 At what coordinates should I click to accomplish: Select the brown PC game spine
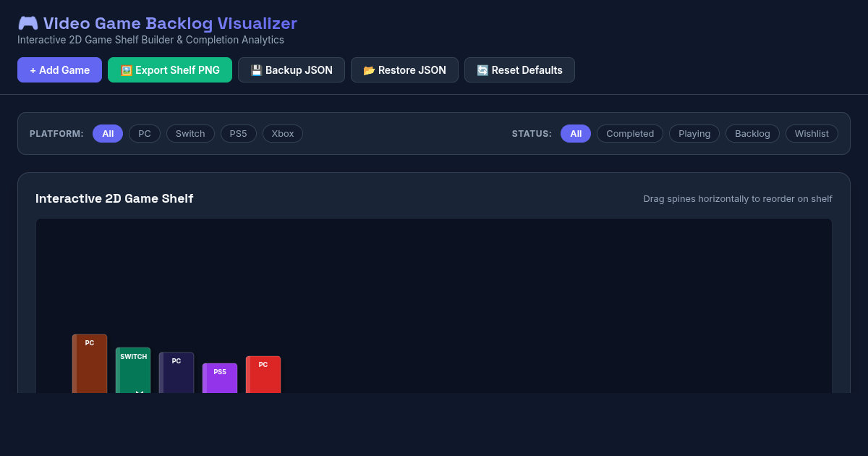pyautogui.click(x=90, y=364)
